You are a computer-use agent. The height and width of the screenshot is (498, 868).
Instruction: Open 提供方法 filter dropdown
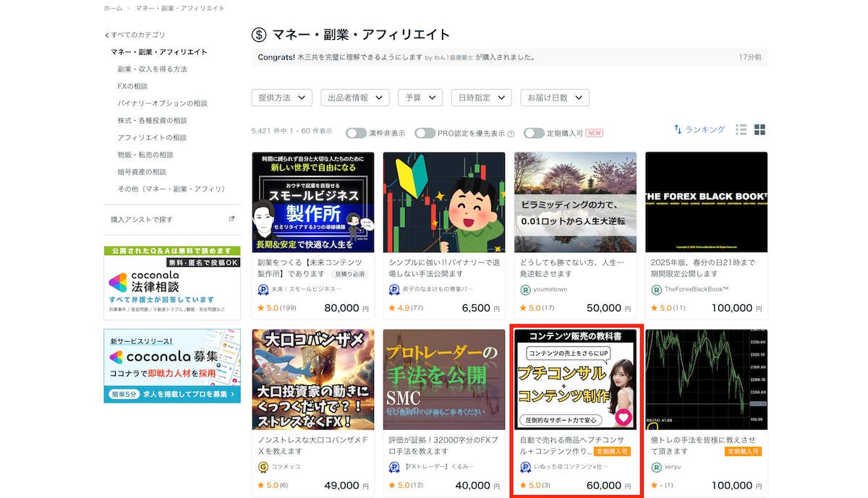[281, 98]
